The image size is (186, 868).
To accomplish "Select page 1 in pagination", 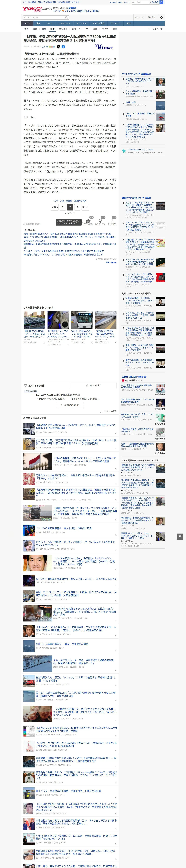I will click(x=62, y=207).
